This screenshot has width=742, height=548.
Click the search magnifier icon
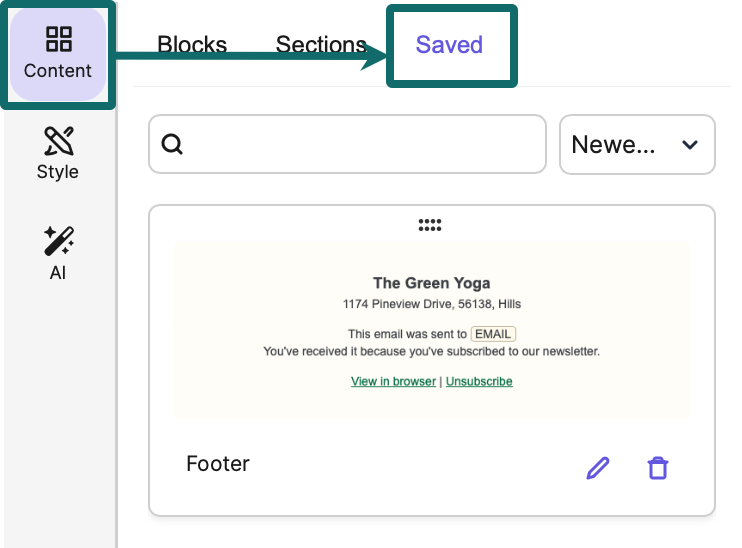pos(172,145)
